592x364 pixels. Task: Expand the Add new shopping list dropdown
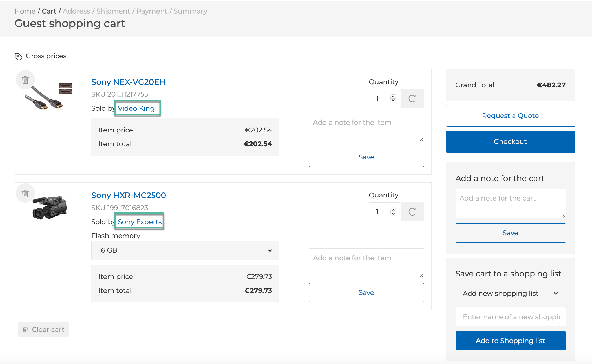(510, 293)
